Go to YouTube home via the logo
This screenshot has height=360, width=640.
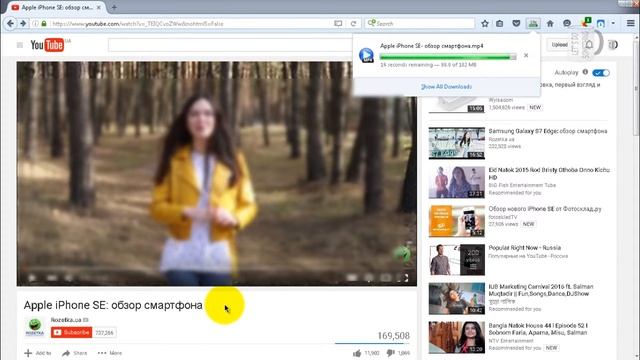pos(47,45)
